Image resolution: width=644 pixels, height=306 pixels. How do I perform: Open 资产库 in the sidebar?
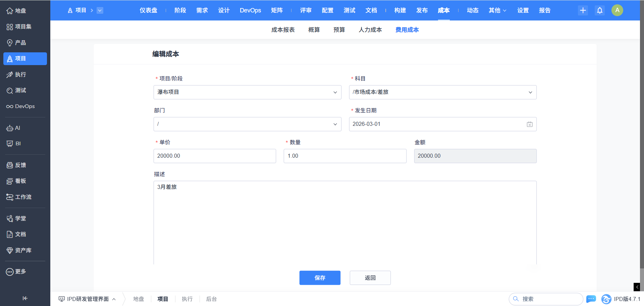click(x=25, y=250)
